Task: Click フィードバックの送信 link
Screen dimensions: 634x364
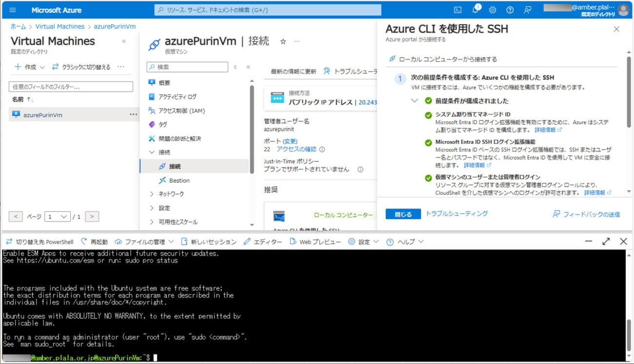Action: tap(586, 214)
